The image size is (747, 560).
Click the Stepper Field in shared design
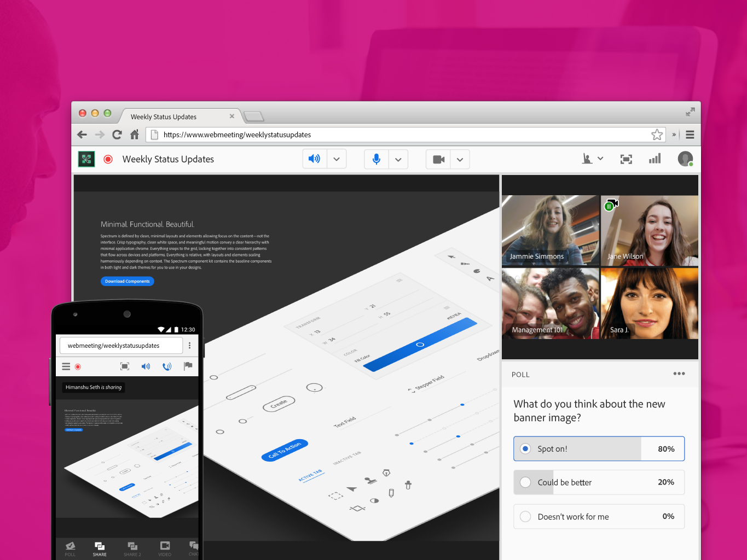click(426, 384)
